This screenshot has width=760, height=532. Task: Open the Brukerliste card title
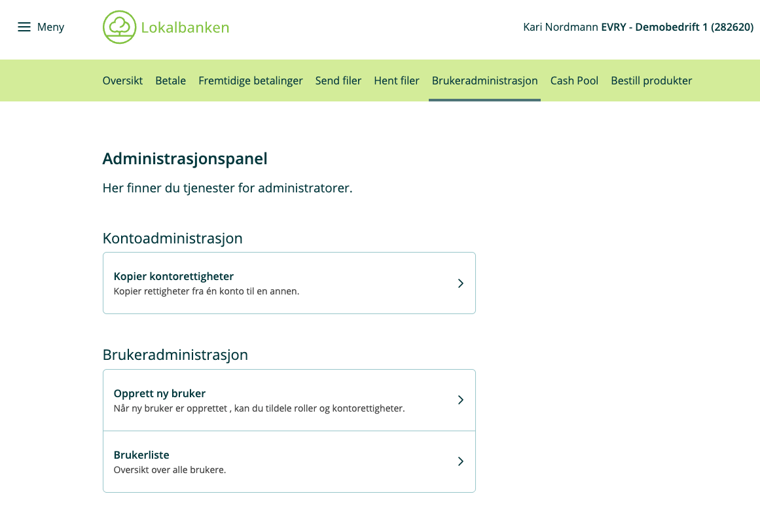tap(141, 455)
